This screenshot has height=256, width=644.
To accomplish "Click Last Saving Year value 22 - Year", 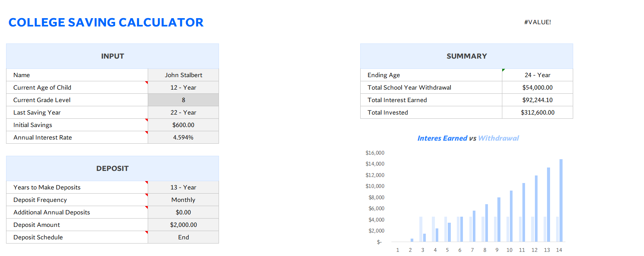I will tap(183, 112).
